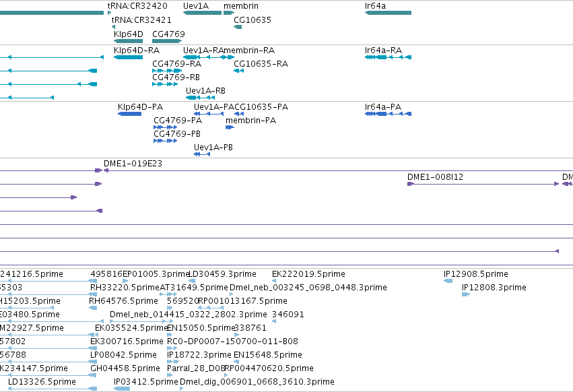Screen dimensions: 573x392
Task: Select the Uev1A-PA protein feature
Action: (x=209, y=114)
